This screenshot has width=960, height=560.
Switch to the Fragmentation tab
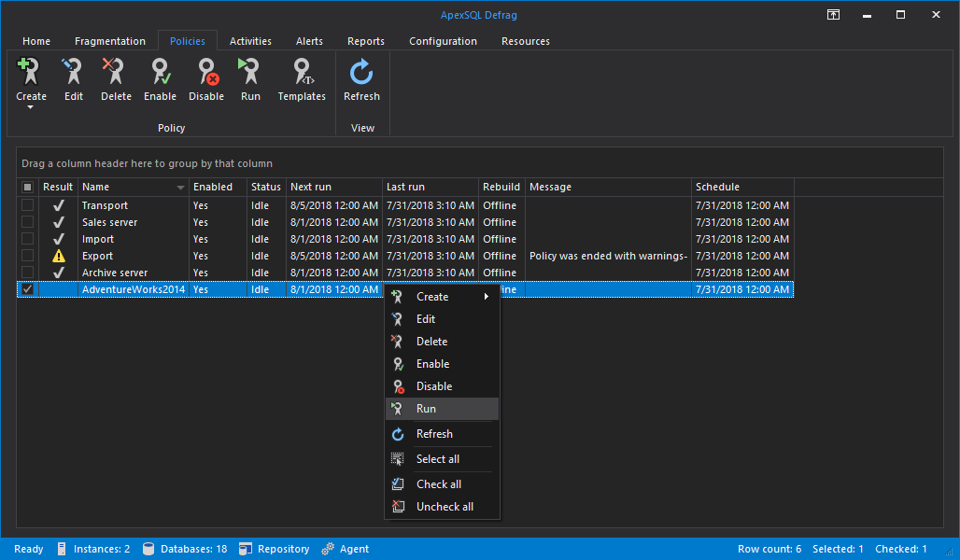pos(110,41)
